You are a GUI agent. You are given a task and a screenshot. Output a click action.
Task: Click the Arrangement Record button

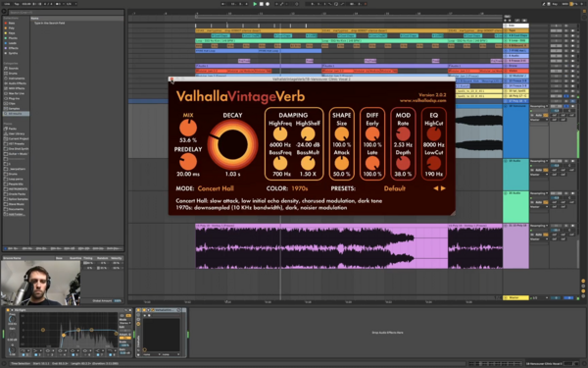[x=268, y=4]
